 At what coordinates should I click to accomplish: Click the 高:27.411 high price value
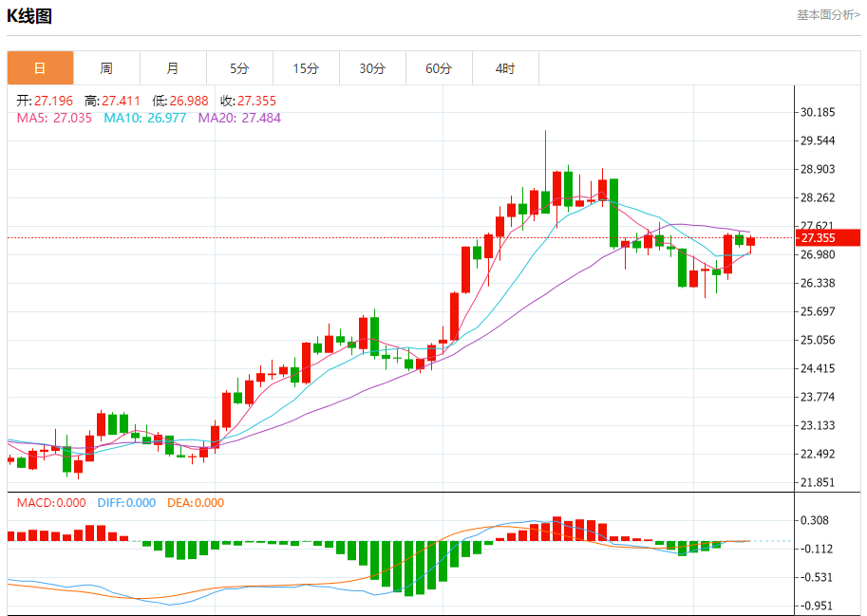coord(112,101)
